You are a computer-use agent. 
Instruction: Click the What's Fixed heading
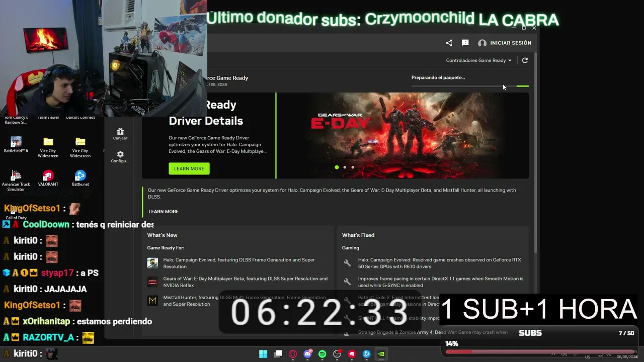coord(358,235)
